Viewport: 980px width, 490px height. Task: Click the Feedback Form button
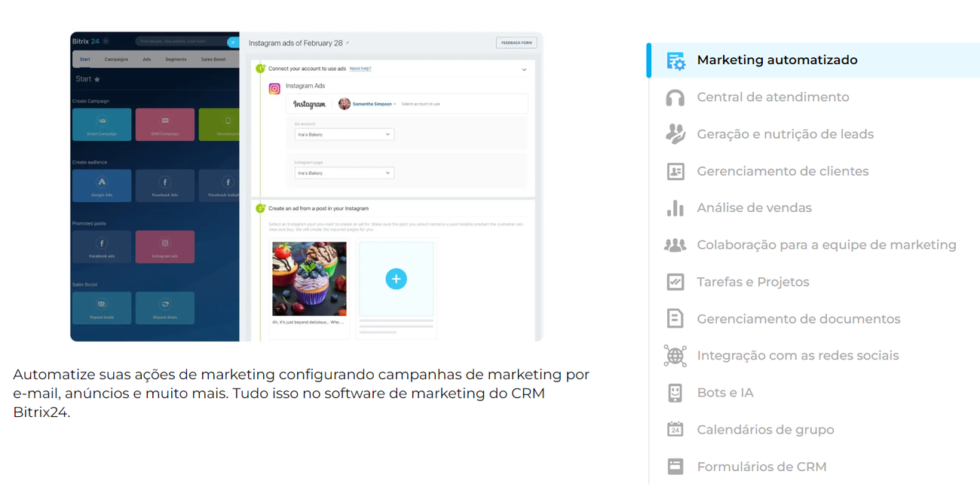516,43
